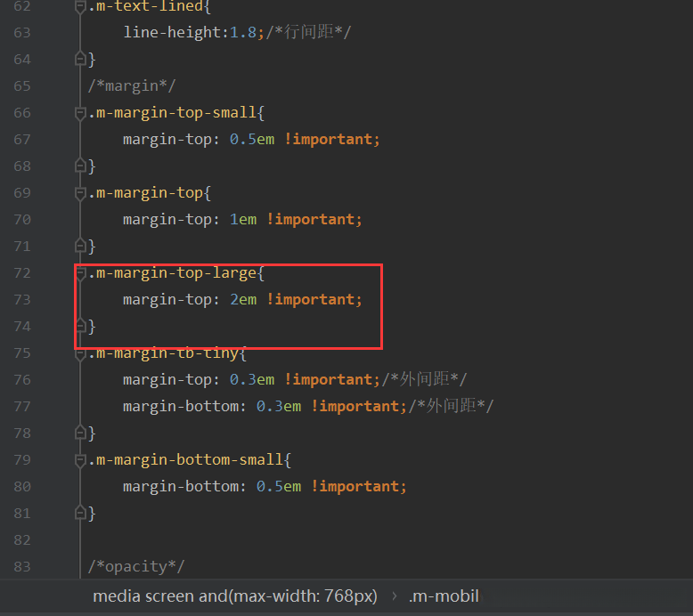Screen dimensions: 693x616
Task: Click line number 65 in gutter
Action: coord(22,85)
